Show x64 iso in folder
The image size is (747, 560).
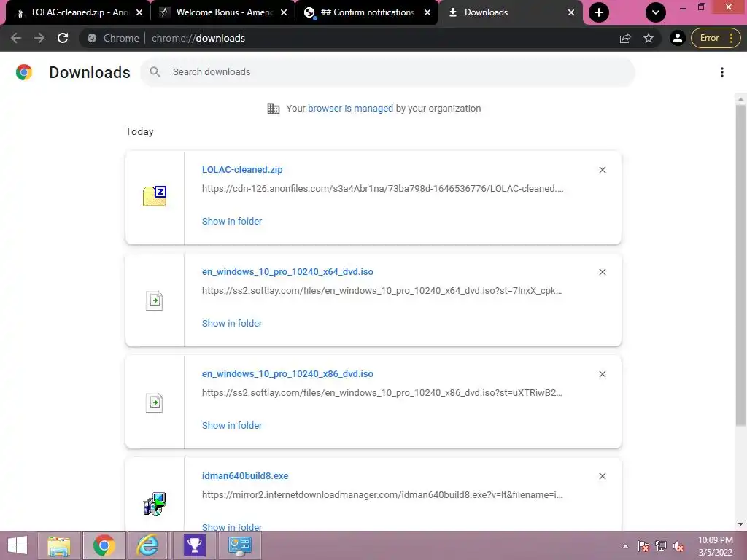(232, 323)
